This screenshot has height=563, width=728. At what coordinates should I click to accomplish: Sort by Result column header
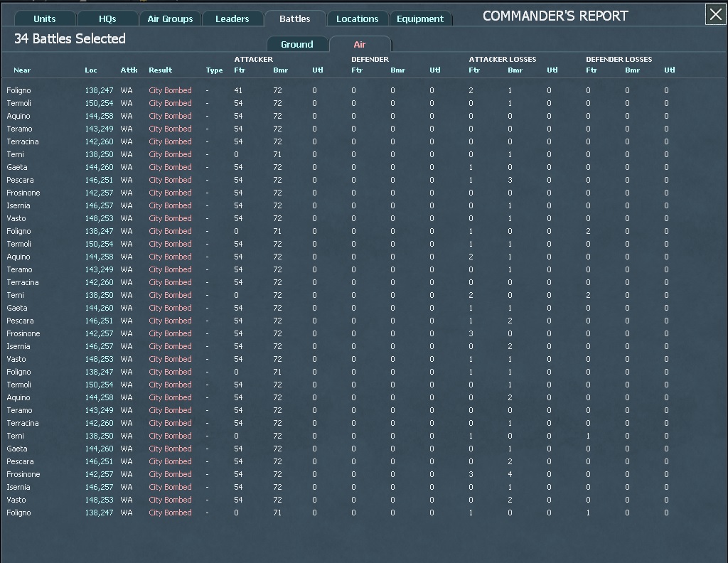tap(160, 70)
